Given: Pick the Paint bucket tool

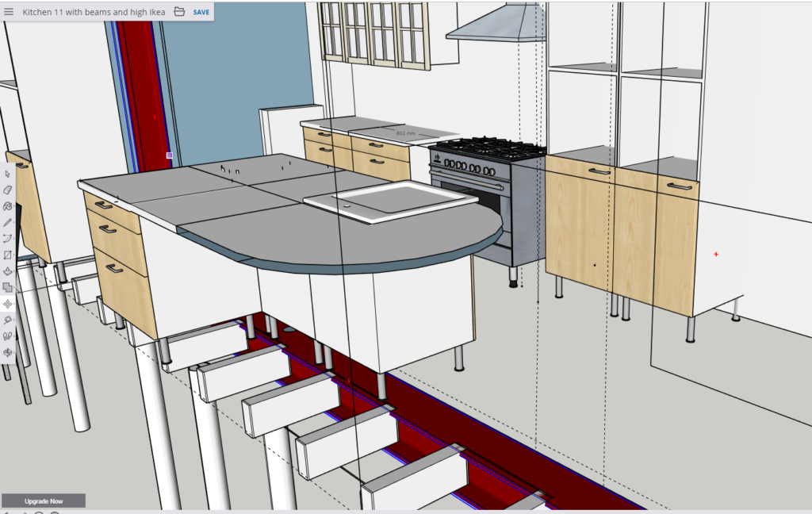Looking at the screenshot, I should (x=8, y=206).
